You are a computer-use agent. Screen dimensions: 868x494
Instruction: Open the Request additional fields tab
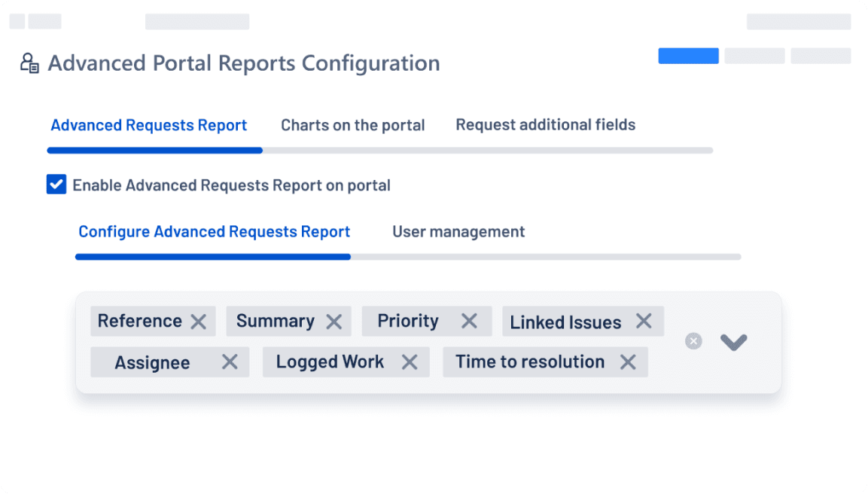(x=546, y=125)
